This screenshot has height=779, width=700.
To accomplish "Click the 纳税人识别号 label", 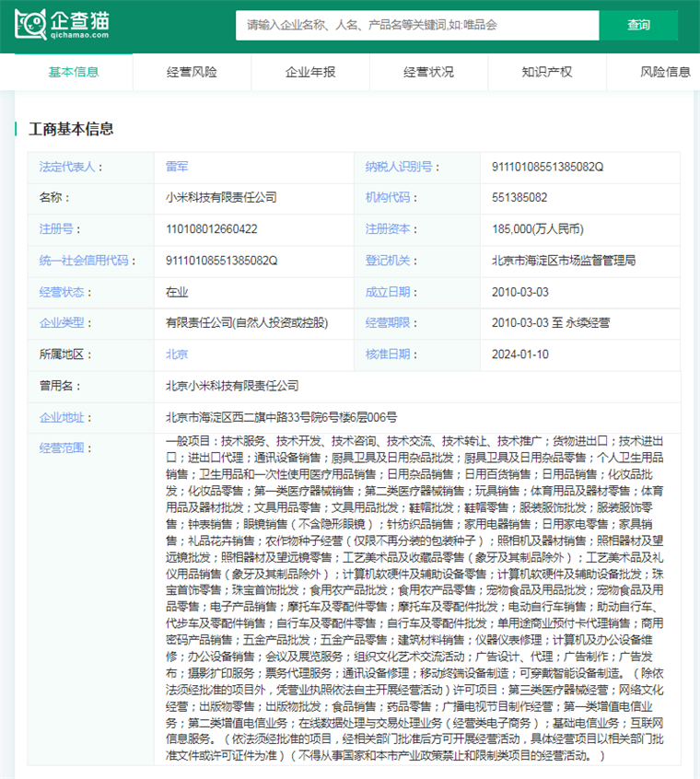I will (399, 167).
